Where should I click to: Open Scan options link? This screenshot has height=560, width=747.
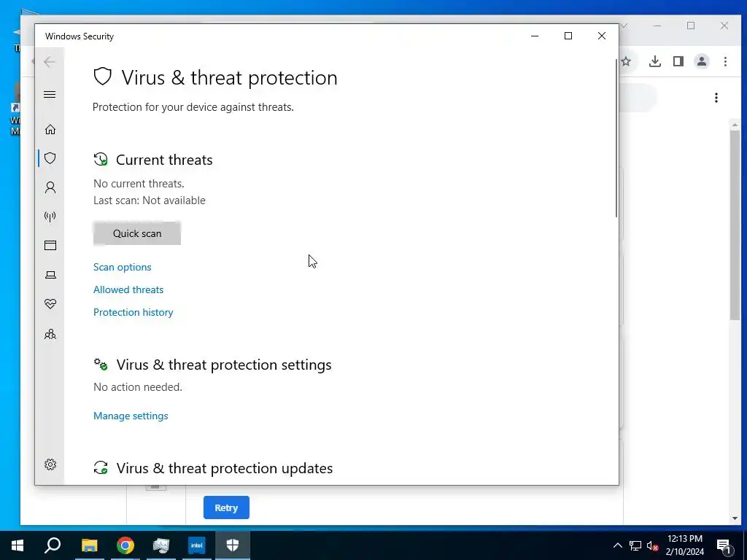(x=123, y=267)
